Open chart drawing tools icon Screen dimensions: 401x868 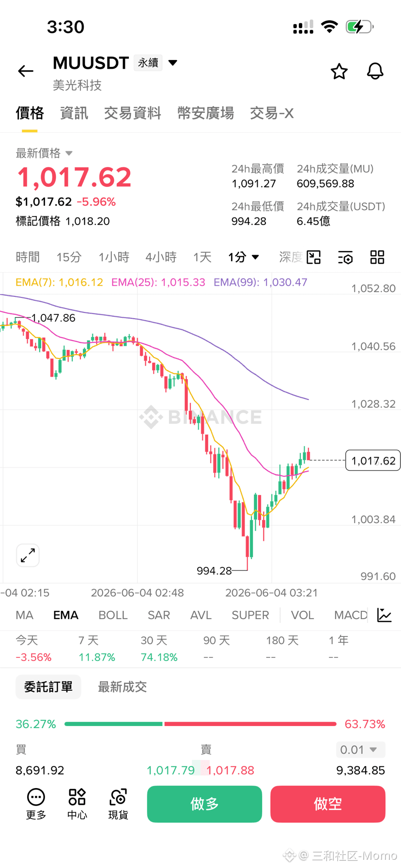[314, 257]
